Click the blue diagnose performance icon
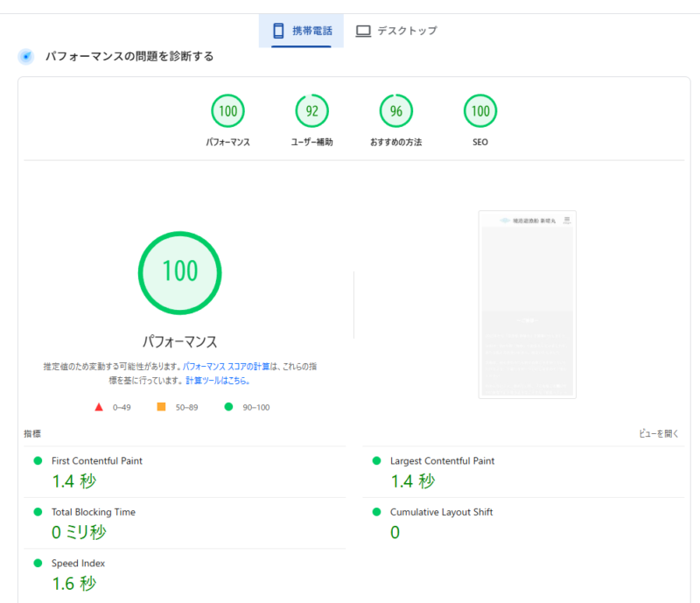 tap(27, 57)
